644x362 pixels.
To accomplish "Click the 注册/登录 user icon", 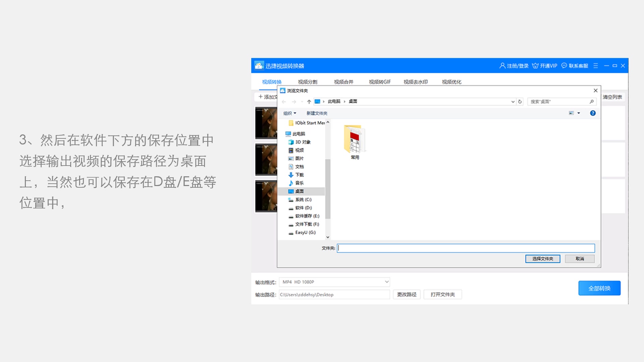I will [x=502, y=66].
